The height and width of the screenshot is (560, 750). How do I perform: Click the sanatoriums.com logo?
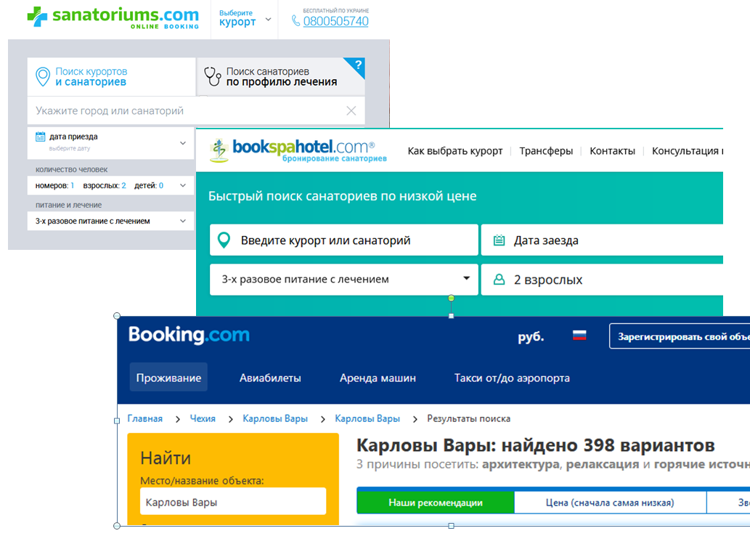[x=113, y=17]
